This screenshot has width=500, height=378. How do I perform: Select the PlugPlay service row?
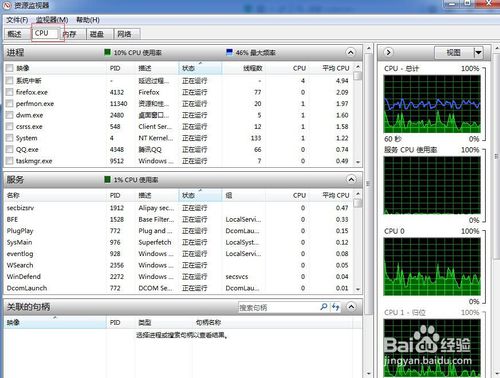click(x=178, y=231)
